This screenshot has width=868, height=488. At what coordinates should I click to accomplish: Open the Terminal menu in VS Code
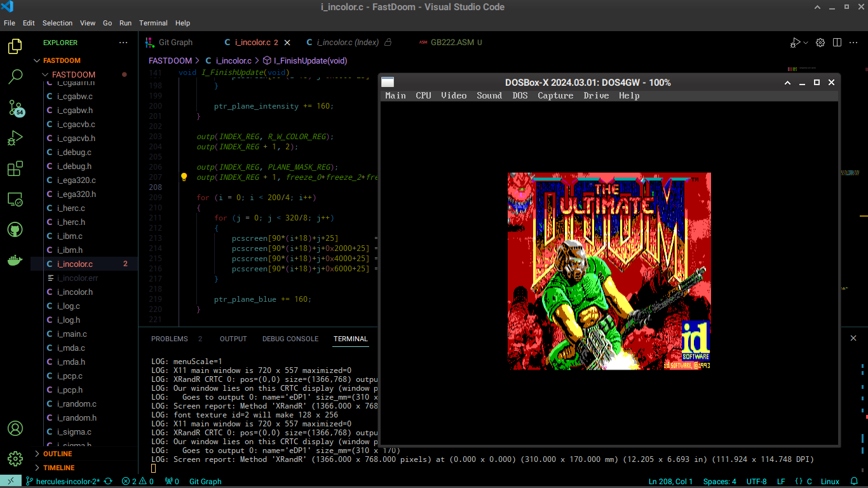coord(153,23)
